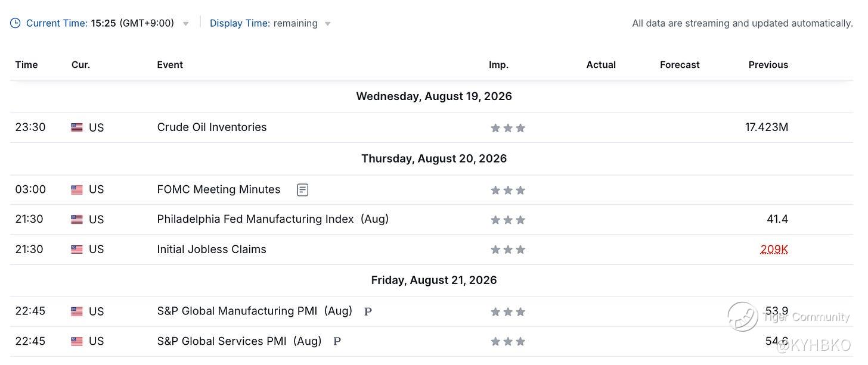Image resolution: width=868 pixels, height=365 pixels.
Task: Click the Previous column header
Action: (768, 65)
